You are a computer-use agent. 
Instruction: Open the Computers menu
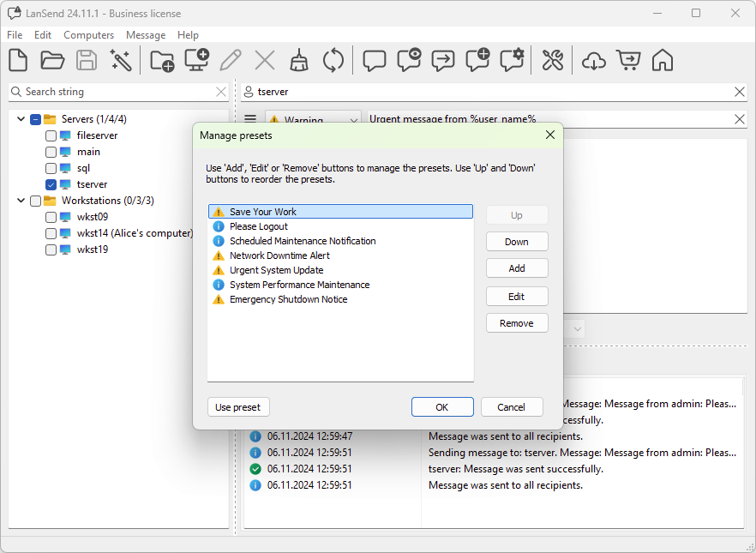(88, 35)
